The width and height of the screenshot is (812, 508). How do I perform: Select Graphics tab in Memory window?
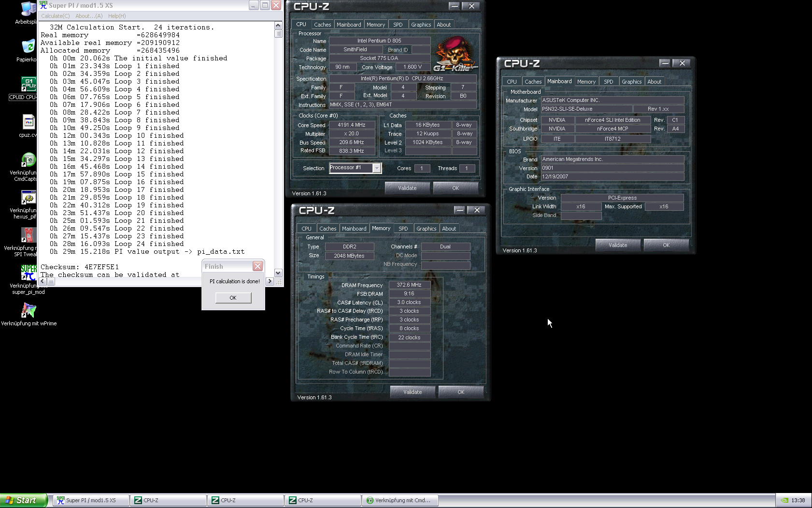(426, 229)
